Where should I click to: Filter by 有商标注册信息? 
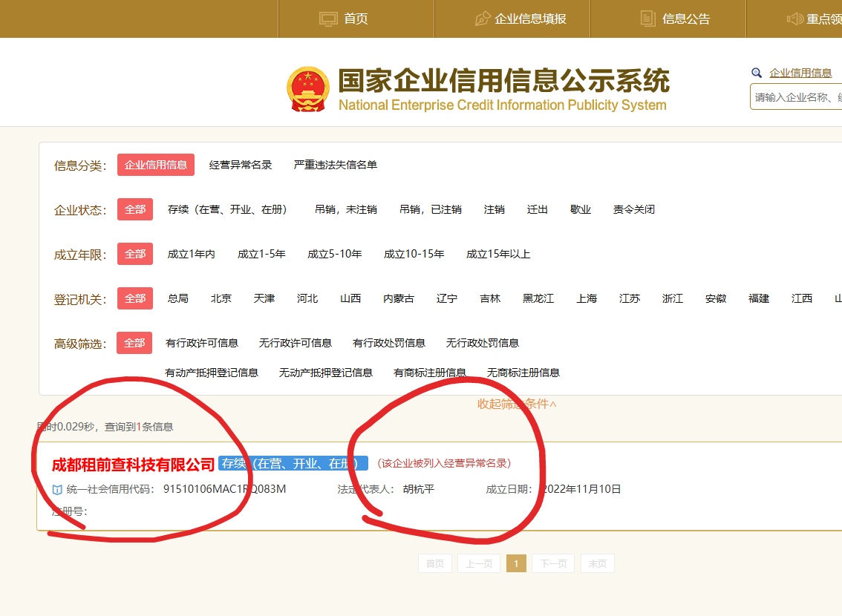430,373
